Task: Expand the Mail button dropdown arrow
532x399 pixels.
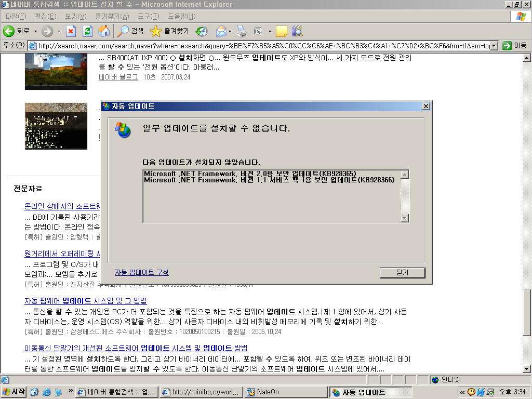Action: pos(230,31)
